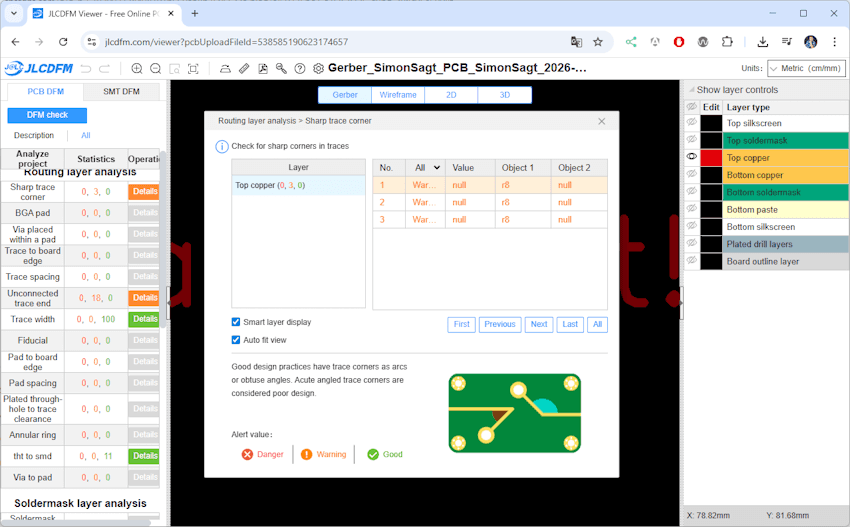Viewport: 850px width, 527px height.
Task: Go back to previous page
Action: pos(15,42)
